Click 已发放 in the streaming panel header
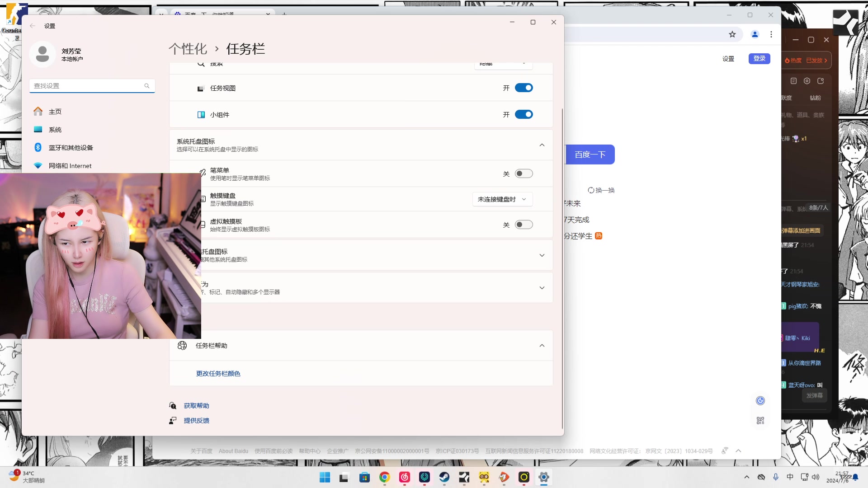The width and height of the screenshot is (868, 488). (x=816, y=61)
